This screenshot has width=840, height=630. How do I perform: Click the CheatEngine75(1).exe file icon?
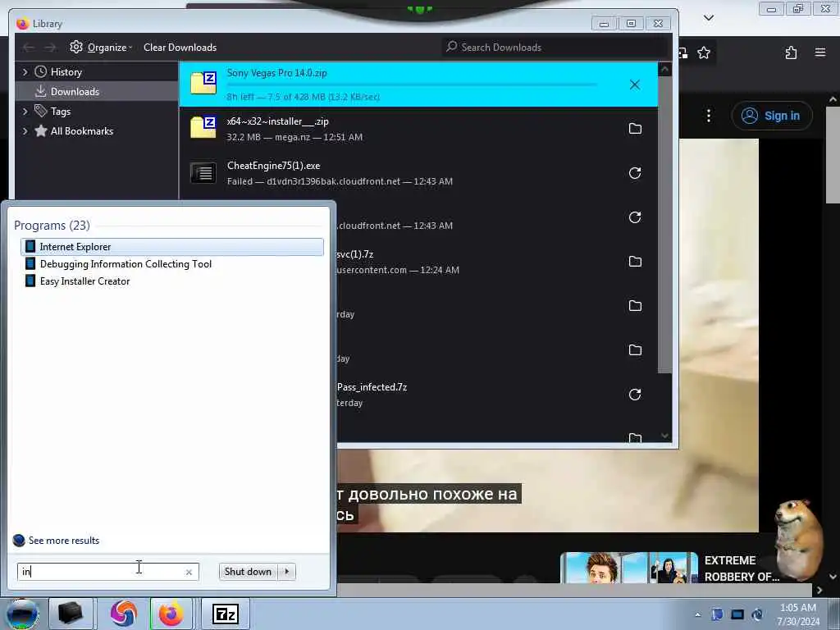[x=203, y=173]
